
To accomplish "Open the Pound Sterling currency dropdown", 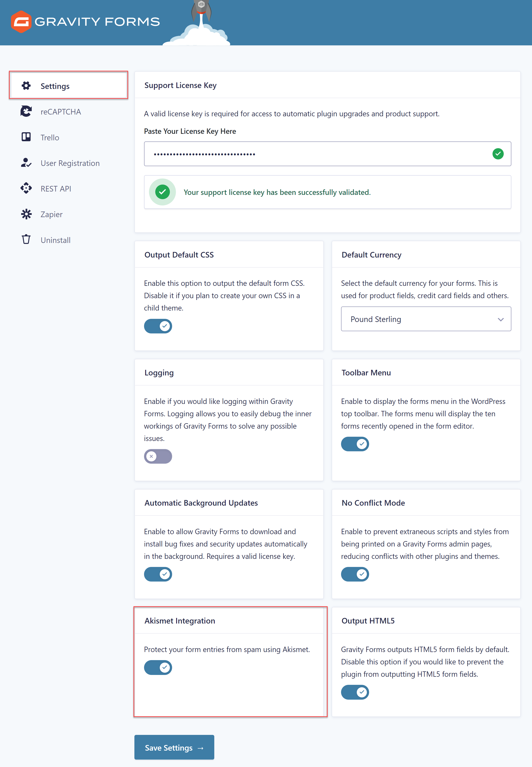I will click(x=426, y=319).
